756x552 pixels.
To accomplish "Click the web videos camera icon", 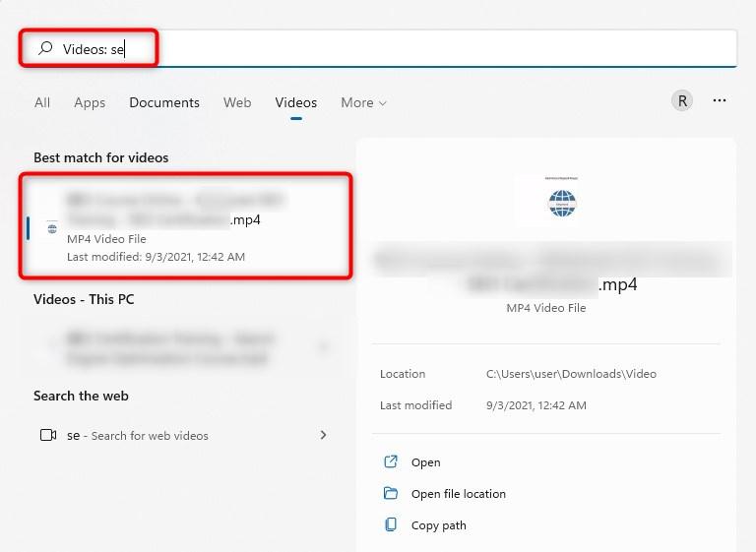I will [48, 435].
